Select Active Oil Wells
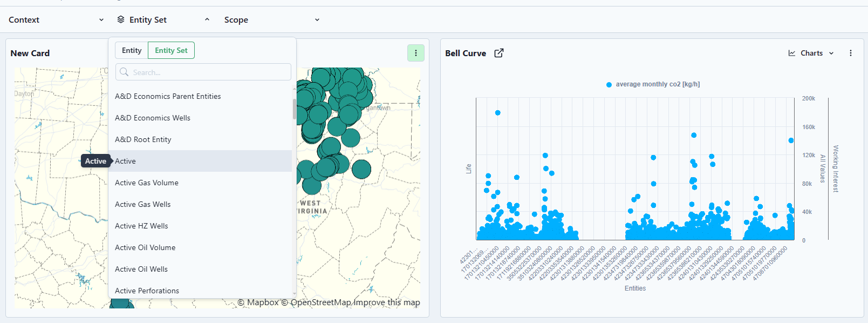This screenshot has width=868, height=323. coord(200,269)
